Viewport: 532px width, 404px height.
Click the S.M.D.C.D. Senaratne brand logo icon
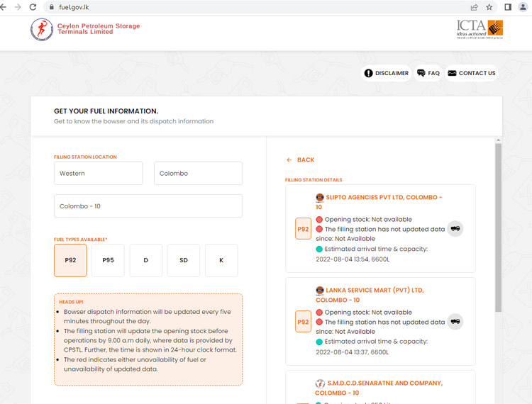[320, 383]
